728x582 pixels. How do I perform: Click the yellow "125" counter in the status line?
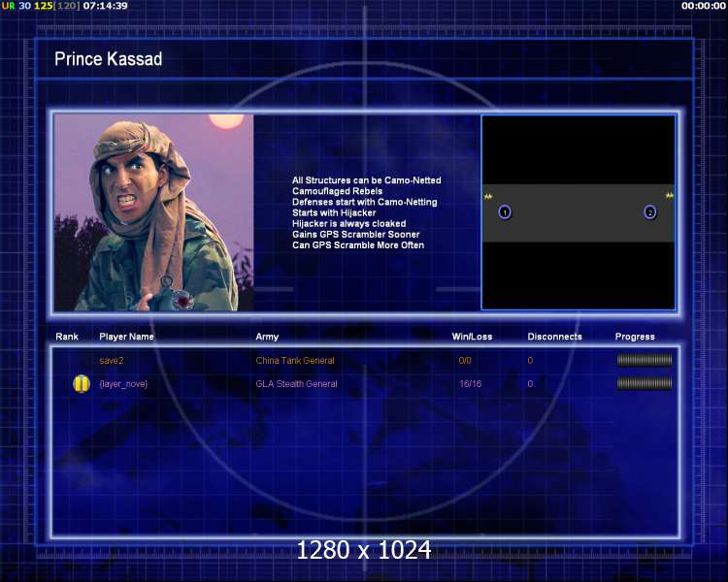tap(43, 6)
